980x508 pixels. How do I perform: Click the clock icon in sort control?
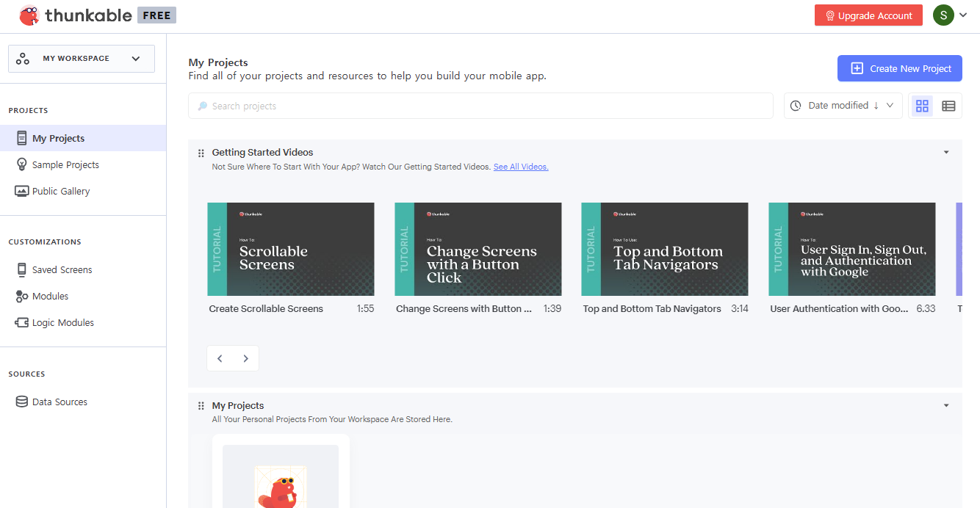pos(796,106)
